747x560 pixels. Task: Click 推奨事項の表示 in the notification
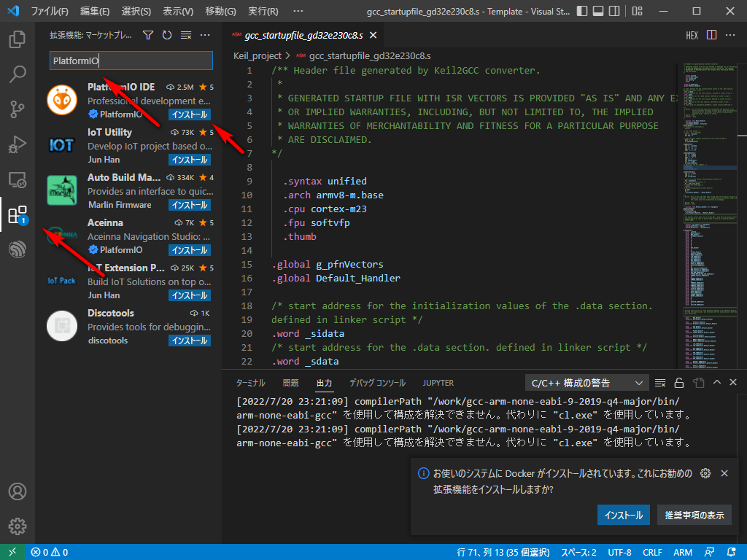(694, 515)
